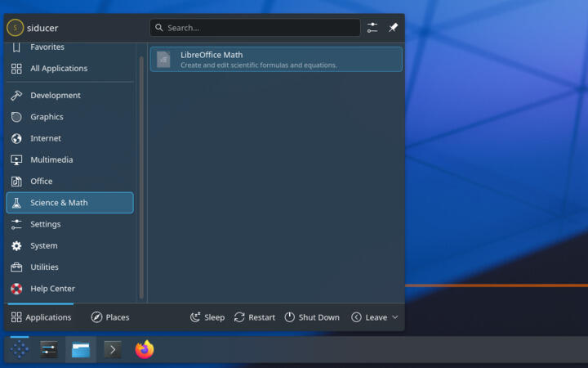
Task: Select the Science & Math category
Action: coord(69,203)
